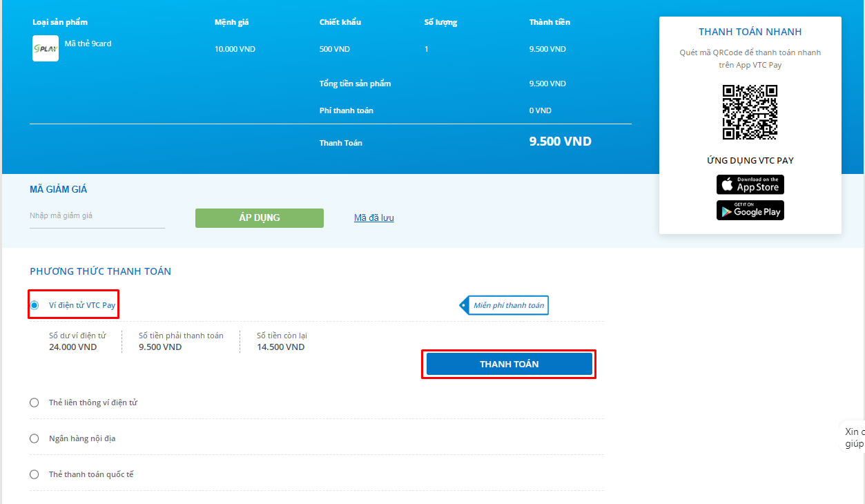Open the Google Play download badge
Viewport: 865px width, 504px height.
[750, 210]
